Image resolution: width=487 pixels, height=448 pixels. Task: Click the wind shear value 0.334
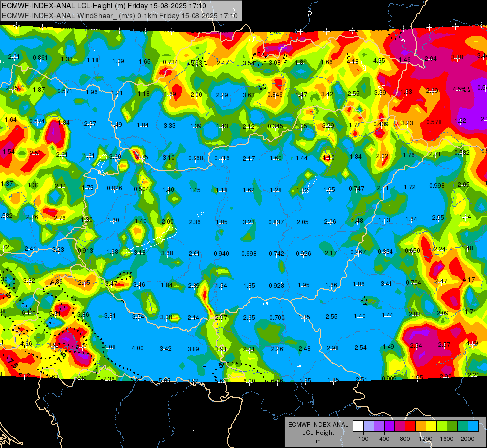[x=386, y=251]
